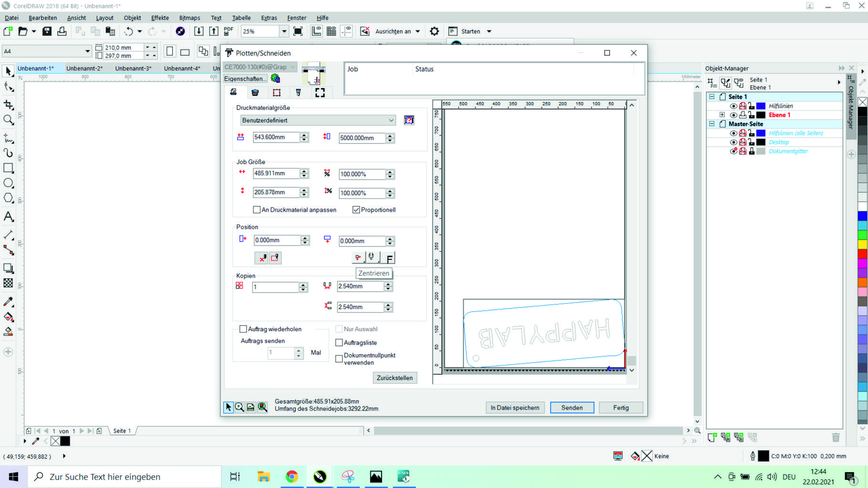
Task: Enable An Druckmaterial anpassen checkbox
Action: pyautogui.click(x=257, y=210)
